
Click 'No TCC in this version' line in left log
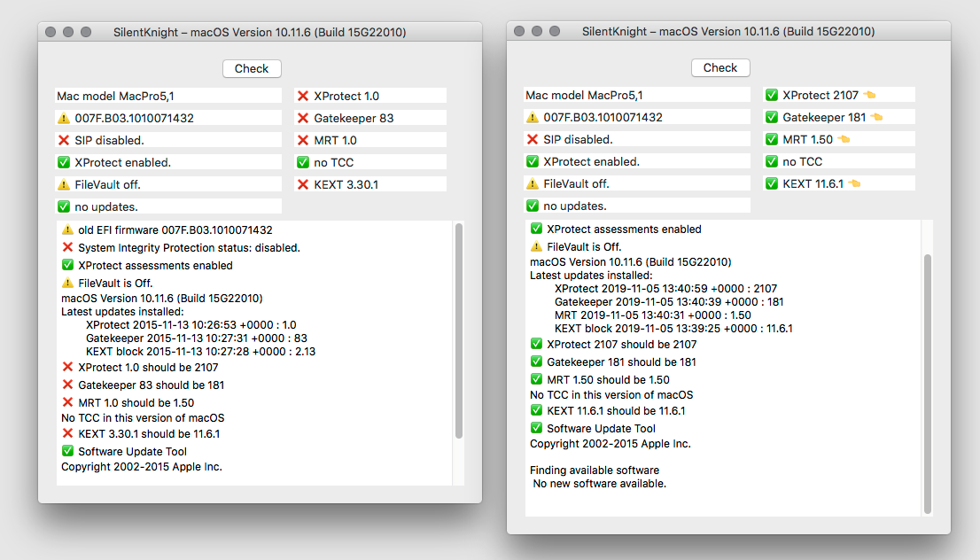(144, 417)
